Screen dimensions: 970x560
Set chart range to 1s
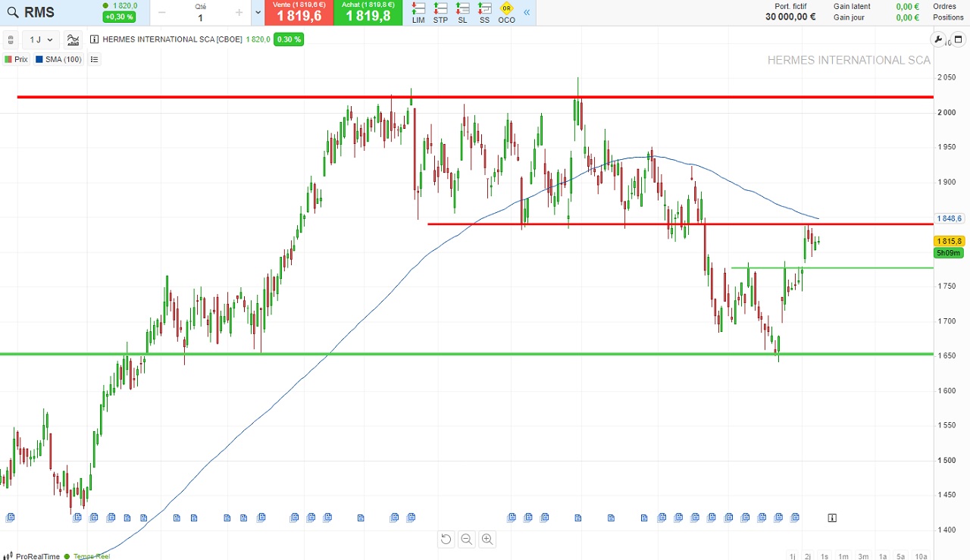(824, 556)
